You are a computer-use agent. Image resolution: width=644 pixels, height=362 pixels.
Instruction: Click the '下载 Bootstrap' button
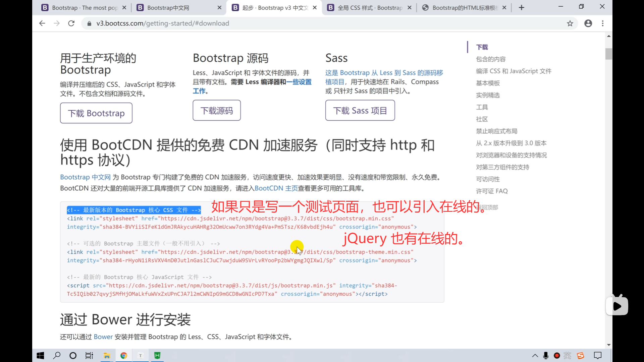click(96, 113)
